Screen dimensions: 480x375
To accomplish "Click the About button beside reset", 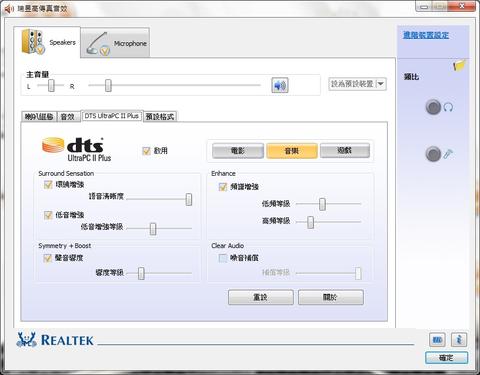I will click(331, 297).
